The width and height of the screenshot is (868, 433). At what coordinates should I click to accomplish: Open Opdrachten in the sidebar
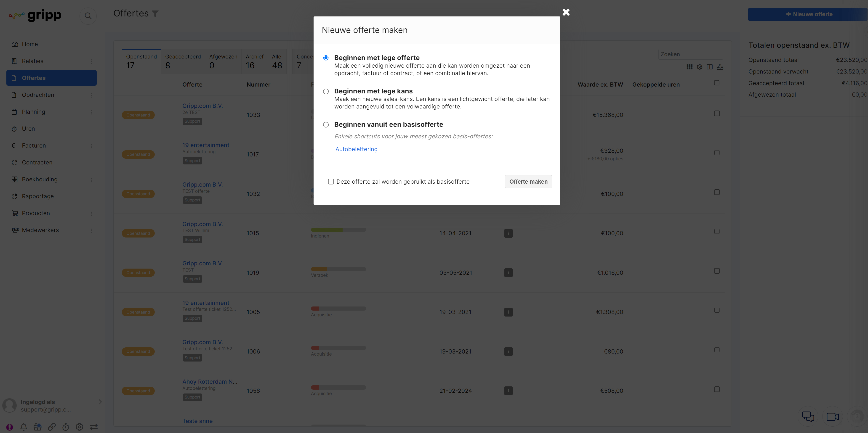click(x=38, y=95)
